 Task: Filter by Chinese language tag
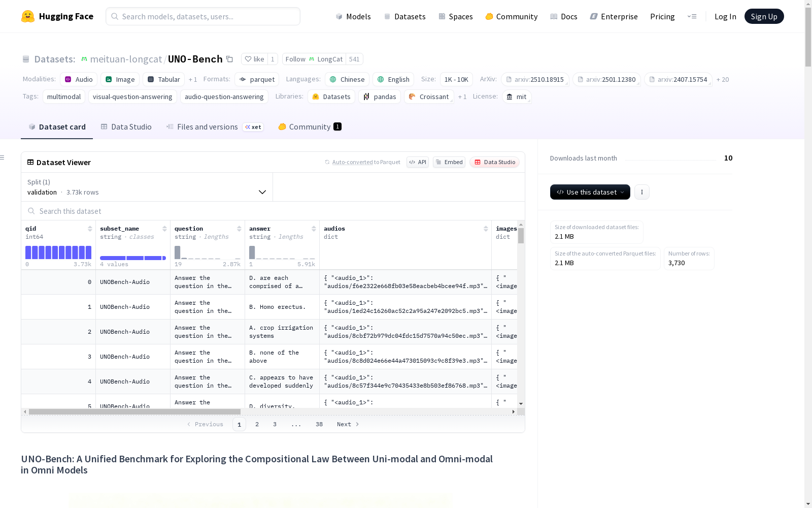[x=347, y=79]
